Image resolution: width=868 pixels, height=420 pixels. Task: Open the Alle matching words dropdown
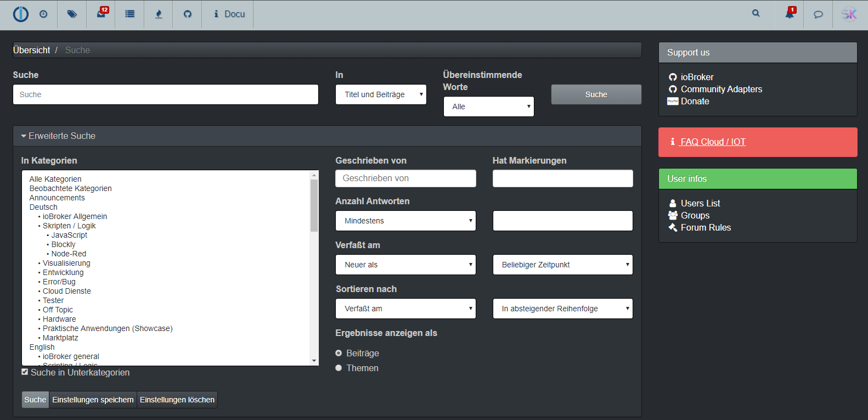click(x=488, y=107)
